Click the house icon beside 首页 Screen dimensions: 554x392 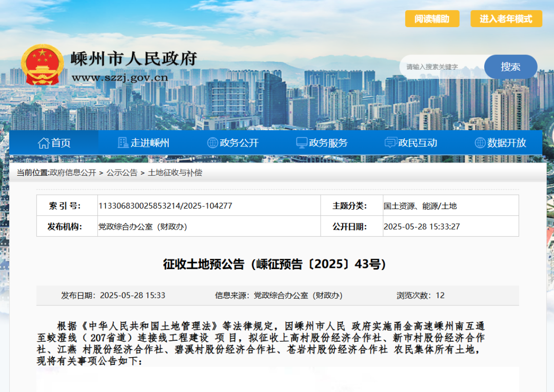(x=44, y=143)
